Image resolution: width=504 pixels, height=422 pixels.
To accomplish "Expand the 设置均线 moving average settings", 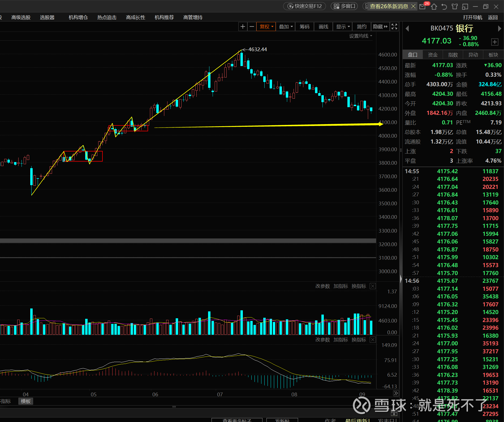I will 360,36.
